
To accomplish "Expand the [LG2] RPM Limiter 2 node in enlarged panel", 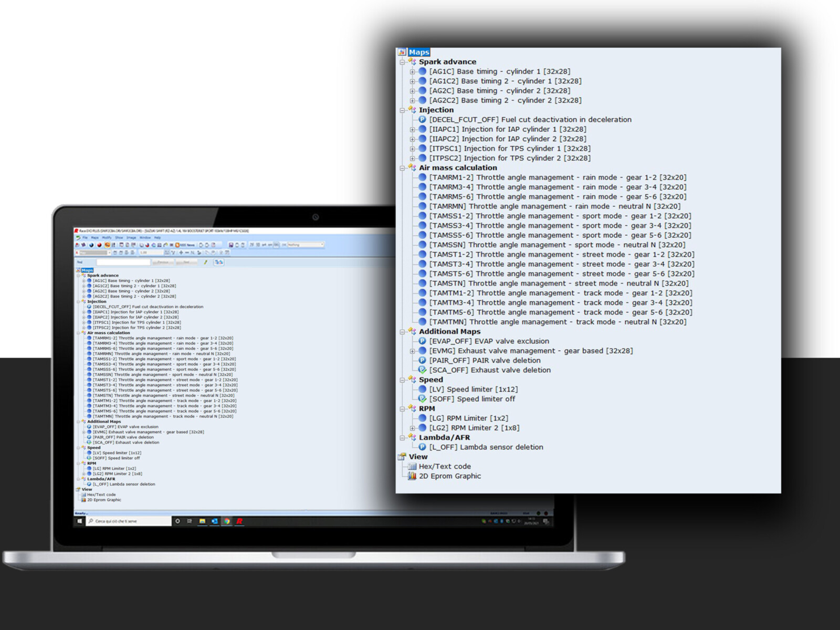I will (413, 428).
